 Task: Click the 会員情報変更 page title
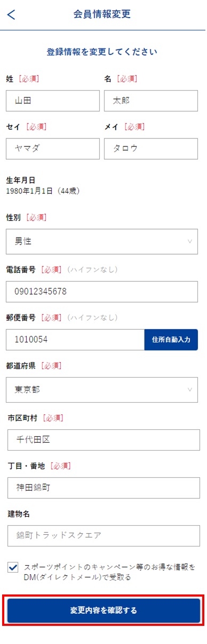coord(102,14)
